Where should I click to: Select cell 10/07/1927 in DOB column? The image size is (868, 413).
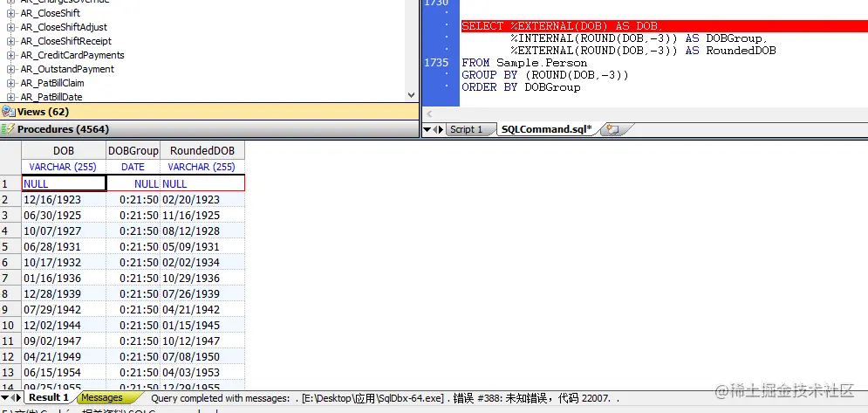64,231
